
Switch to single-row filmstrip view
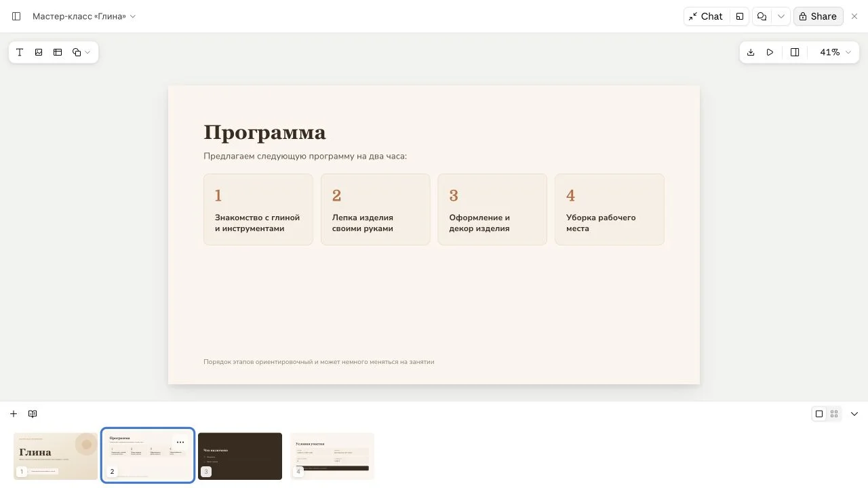[819, 413]
